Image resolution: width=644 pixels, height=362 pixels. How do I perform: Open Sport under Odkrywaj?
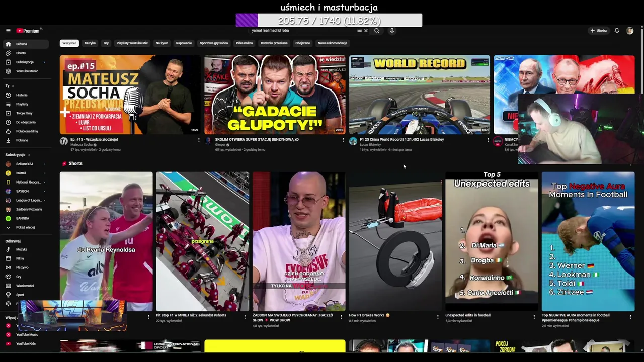click(25, 295)
